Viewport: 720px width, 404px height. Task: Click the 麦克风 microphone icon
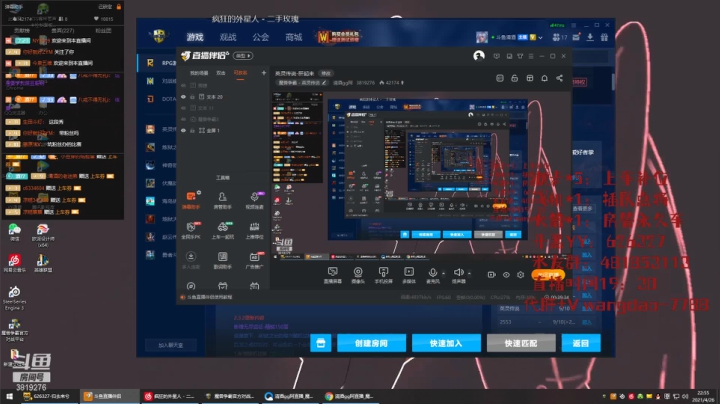[x=433, y=275]
